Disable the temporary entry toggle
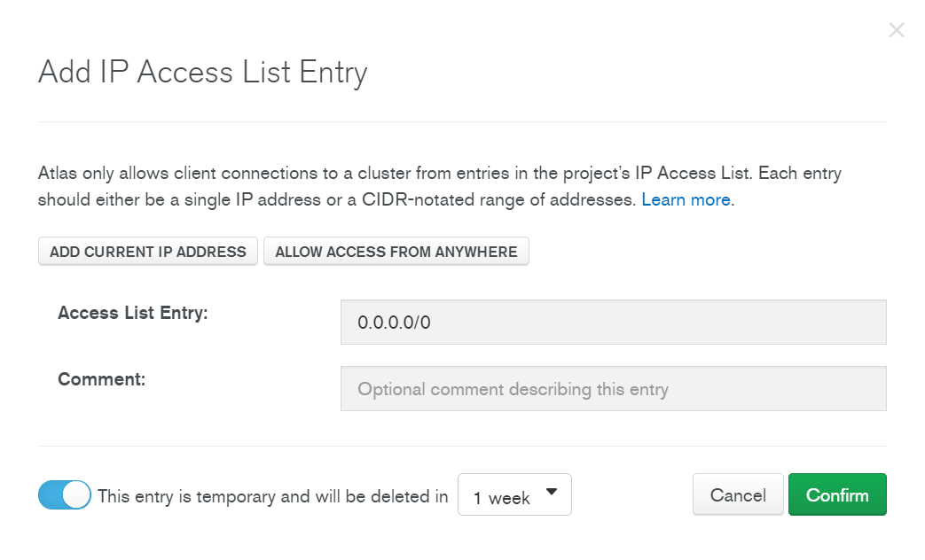 click(x=65, y=495)
